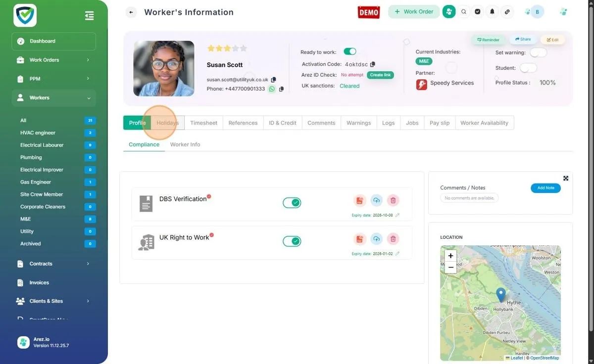Zoom in on the location map
The width and height of the screenshot is (594, 364).
click(450, 256)
